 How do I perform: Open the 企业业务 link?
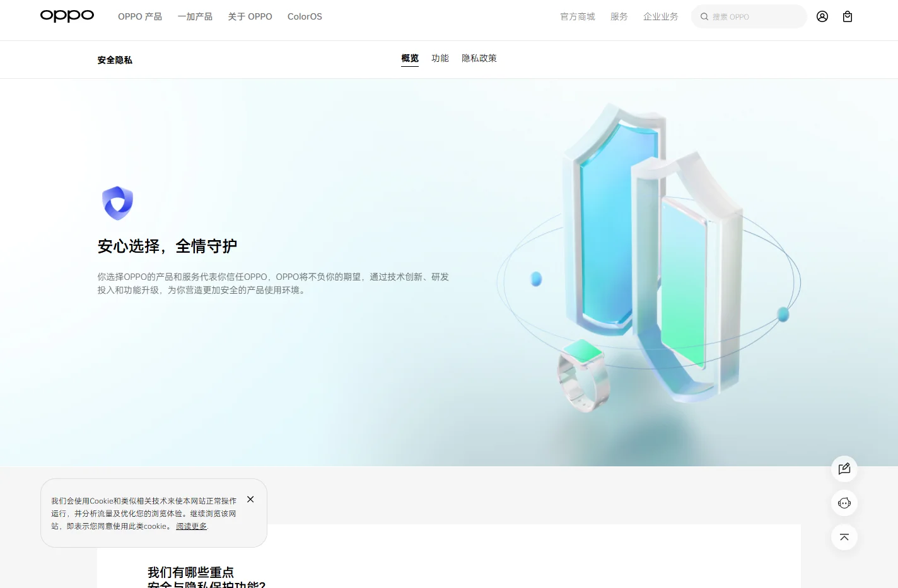[661, 16]
